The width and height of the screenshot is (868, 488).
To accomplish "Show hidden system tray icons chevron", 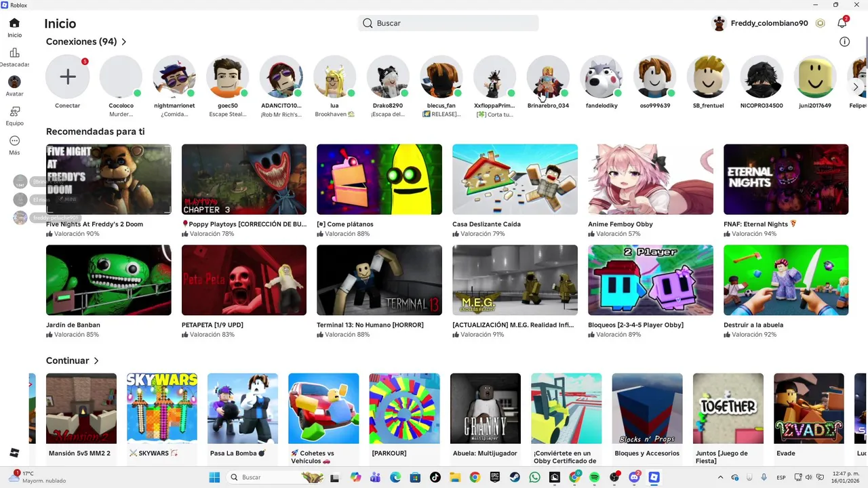I will (x=720, y=477).
